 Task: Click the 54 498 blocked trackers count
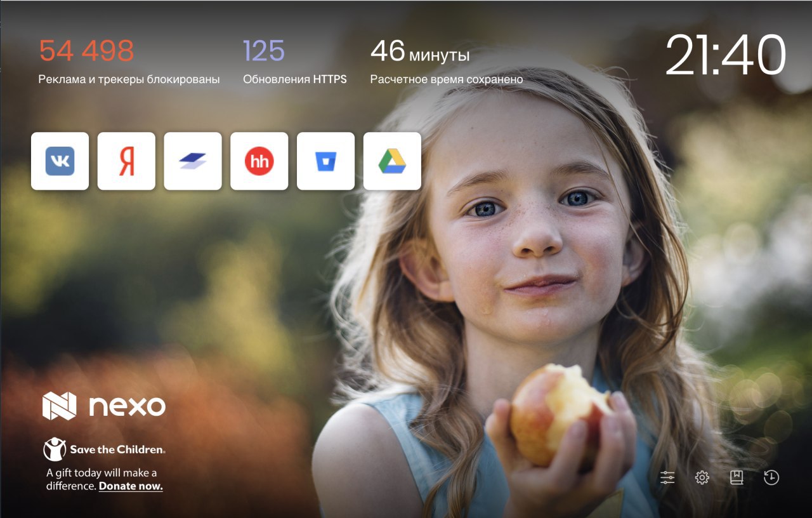pos(86,51)
